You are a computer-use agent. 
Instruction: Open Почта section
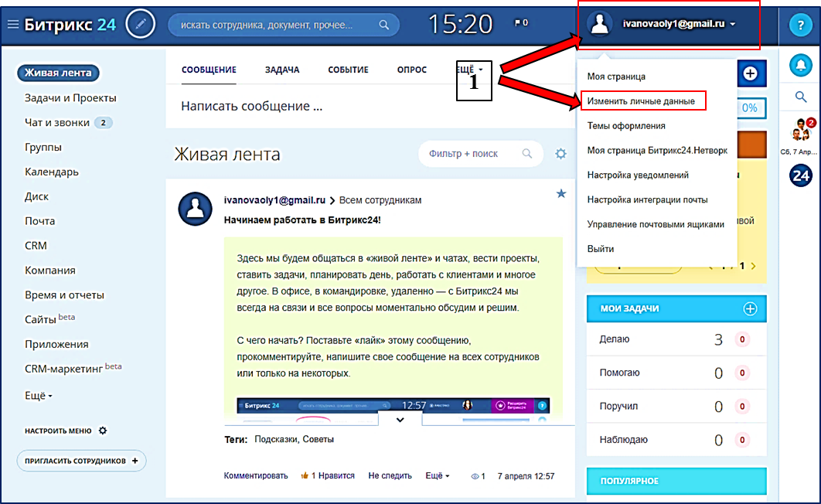39,221
